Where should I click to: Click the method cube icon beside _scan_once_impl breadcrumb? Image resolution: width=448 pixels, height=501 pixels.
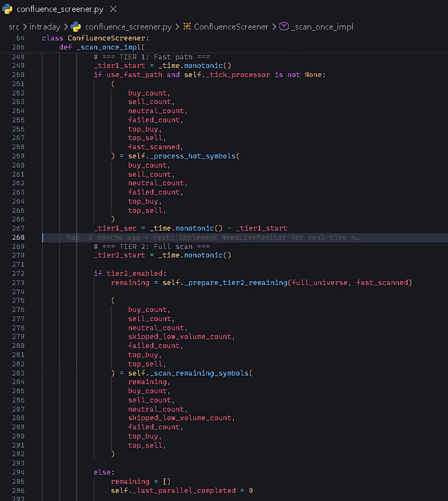coord(284,26)
